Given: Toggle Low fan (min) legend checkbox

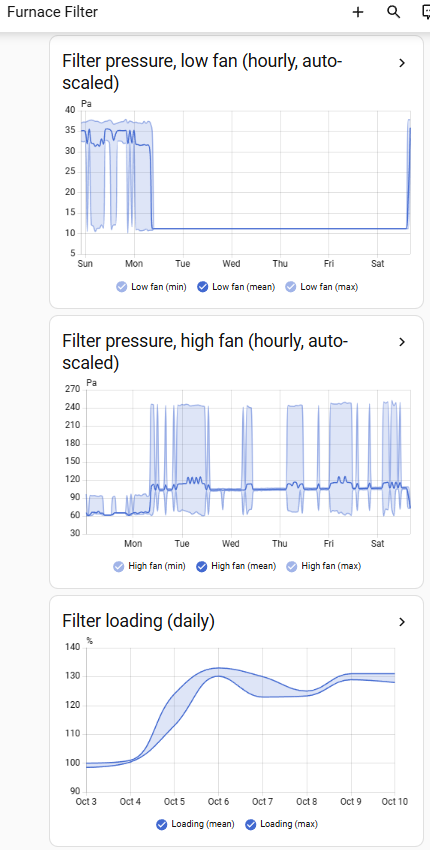Looking at the screenshot, I should 122,287.
